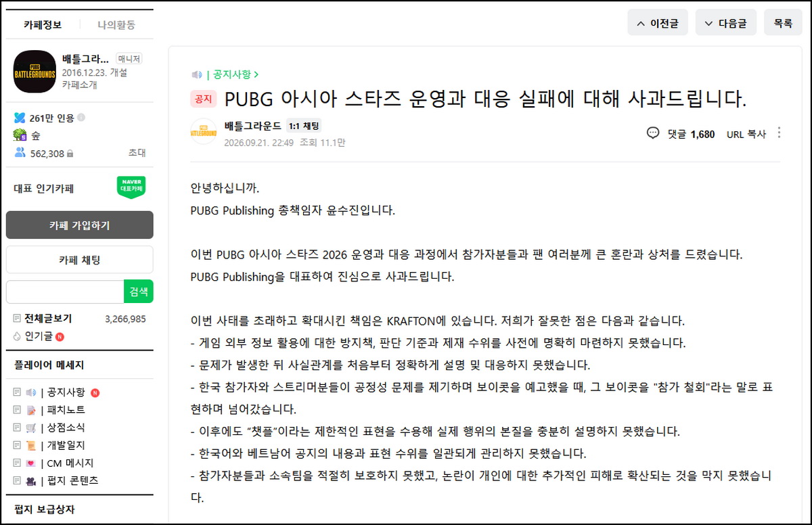The height and width of the screenshot is (525, 812).
Task: Open the post more-options kebab menu
Action: [x=780, y=133]
